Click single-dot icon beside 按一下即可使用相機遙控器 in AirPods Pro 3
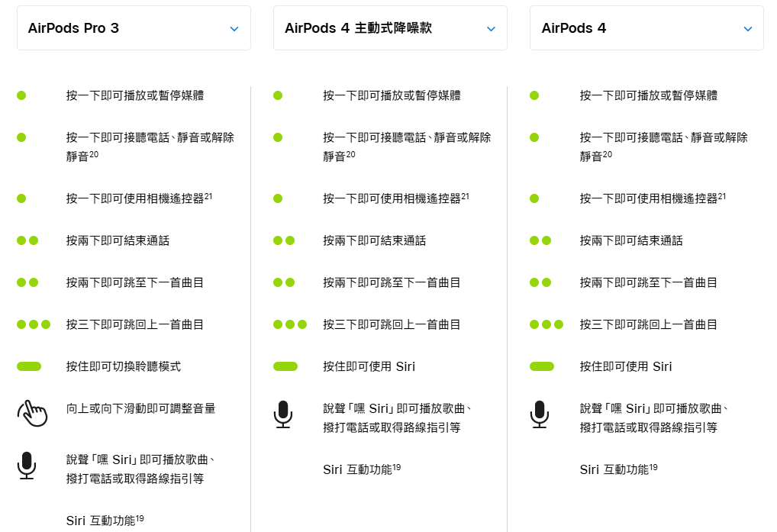Viewport: 777px width, 532px height. (21, 198)
